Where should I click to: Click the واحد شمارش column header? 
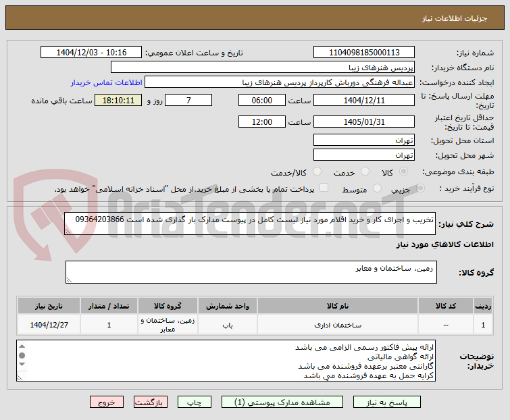tap(228, 306)
